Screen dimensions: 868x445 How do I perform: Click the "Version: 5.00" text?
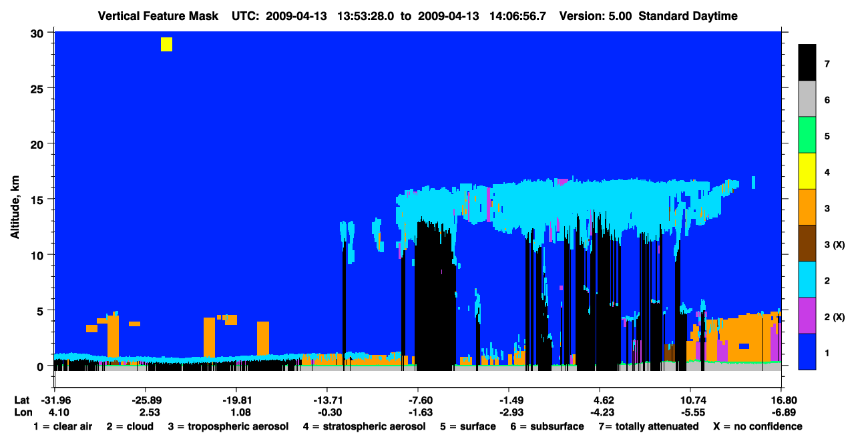click(596, 16)
